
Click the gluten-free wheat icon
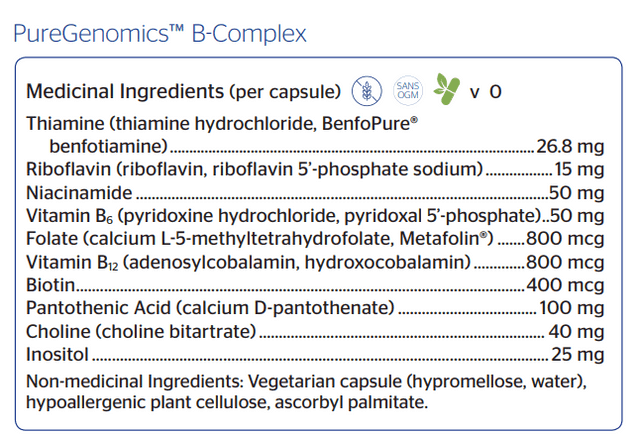(367, 91)
